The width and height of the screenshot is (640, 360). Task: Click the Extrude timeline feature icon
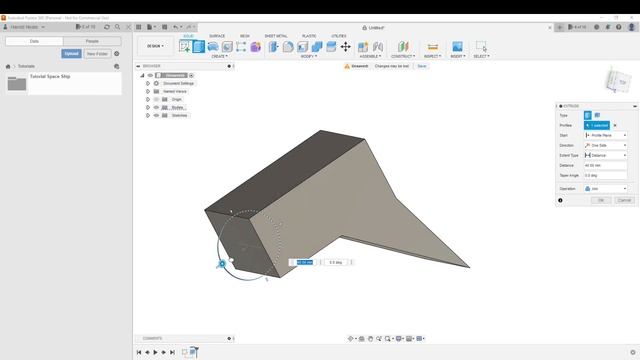(194, 352)
